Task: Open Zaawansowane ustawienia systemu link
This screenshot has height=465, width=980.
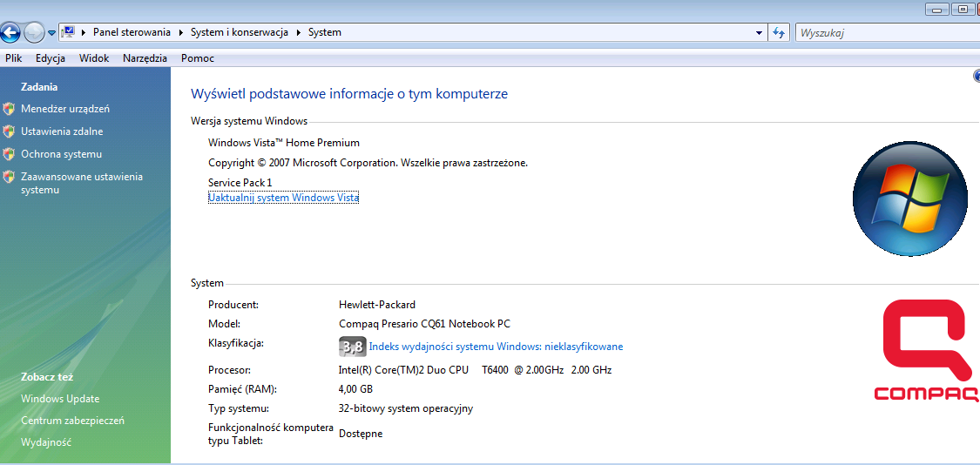Action: 82,183
